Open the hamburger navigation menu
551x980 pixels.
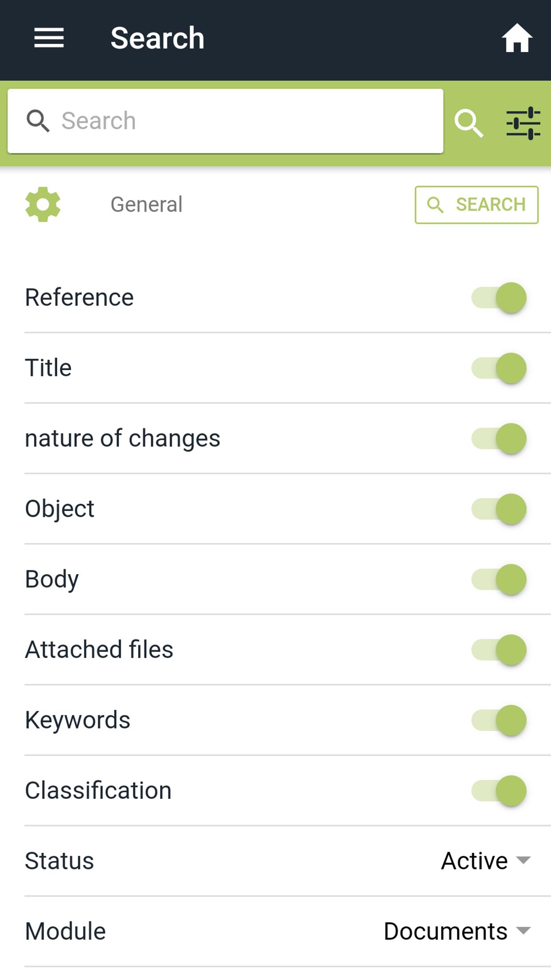pyautogui.click(x=49, y=38)
